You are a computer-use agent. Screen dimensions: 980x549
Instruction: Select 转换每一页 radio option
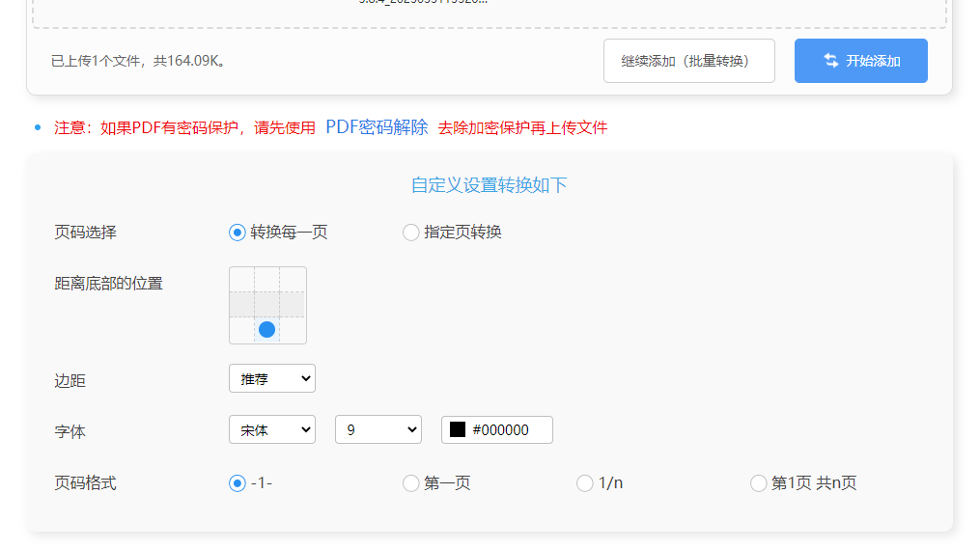[x=237, y=233]
